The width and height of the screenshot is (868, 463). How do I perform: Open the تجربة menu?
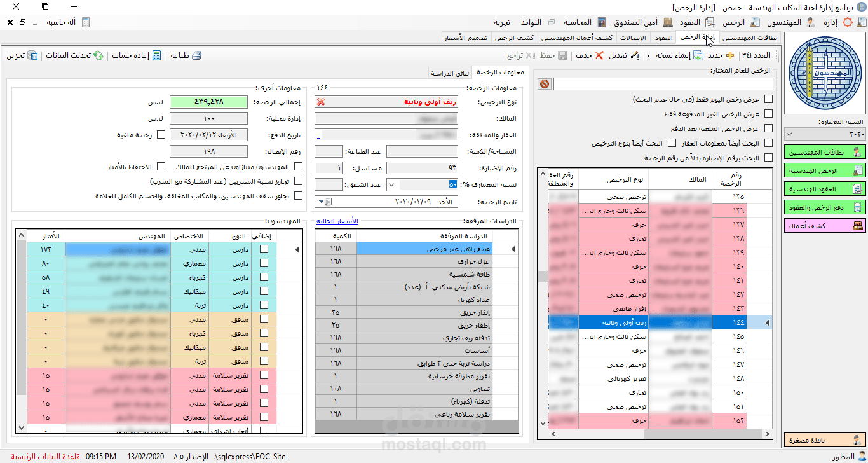point(502,22)
